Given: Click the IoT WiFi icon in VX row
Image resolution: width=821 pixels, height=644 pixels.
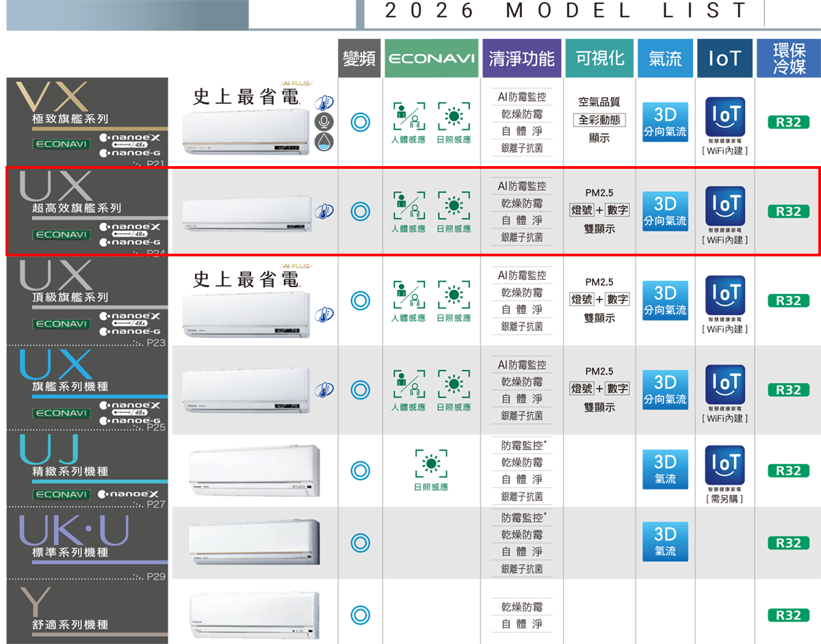Looking at the screenshot, I should 725,117.
